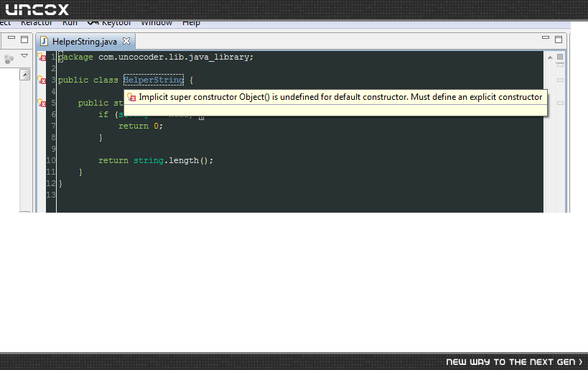Open the Refactor menu

click(x=37, y=23)
